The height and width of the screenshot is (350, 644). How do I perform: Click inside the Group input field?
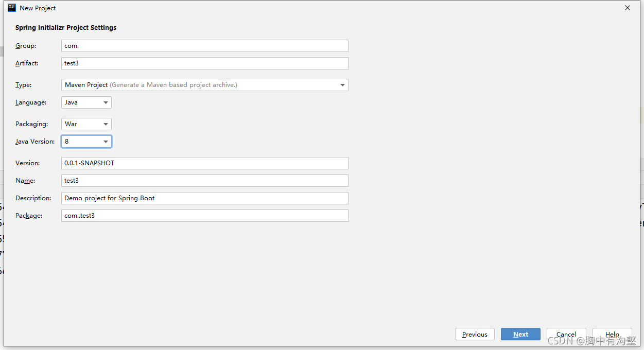click(x=204, y=45)
